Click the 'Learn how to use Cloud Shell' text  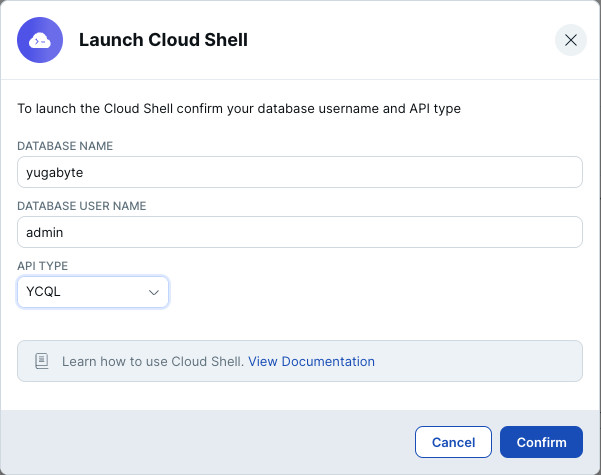click(153, 362)
